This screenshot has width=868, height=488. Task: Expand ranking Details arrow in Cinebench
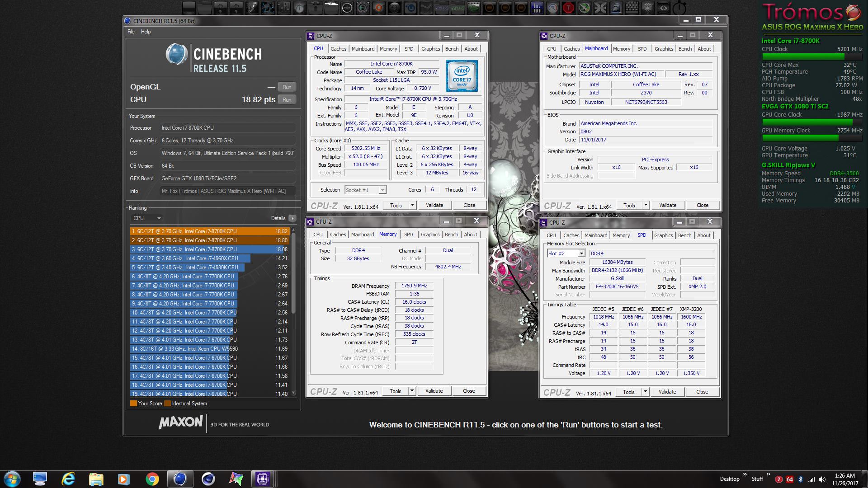coord(292,218)
